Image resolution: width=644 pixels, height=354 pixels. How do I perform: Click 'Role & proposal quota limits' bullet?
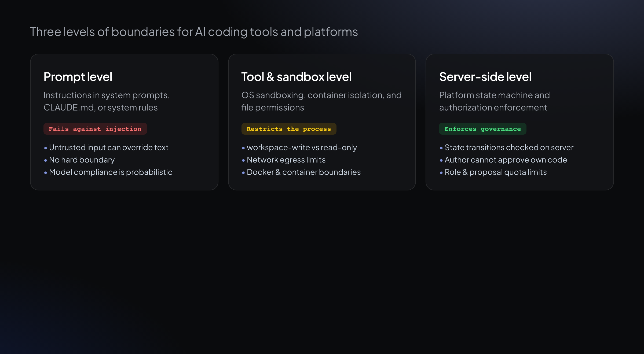(x=493, y=172)
